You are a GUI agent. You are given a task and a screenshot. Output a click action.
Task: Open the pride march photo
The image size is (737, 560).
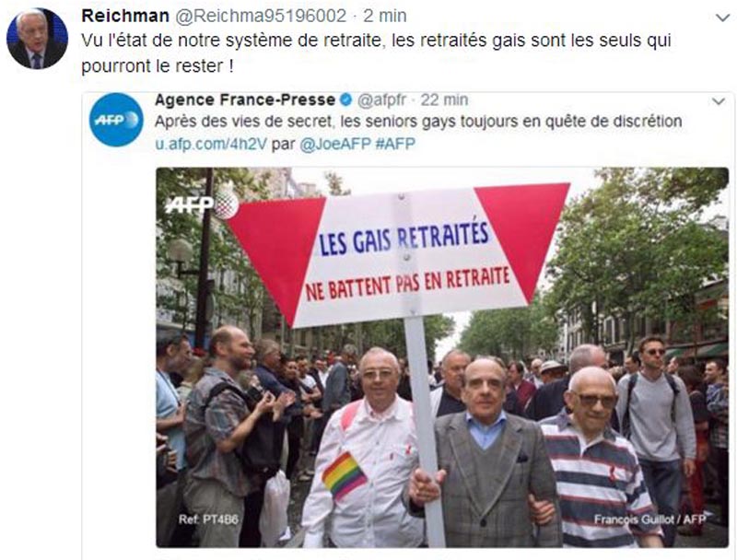(x=442, y=357)
